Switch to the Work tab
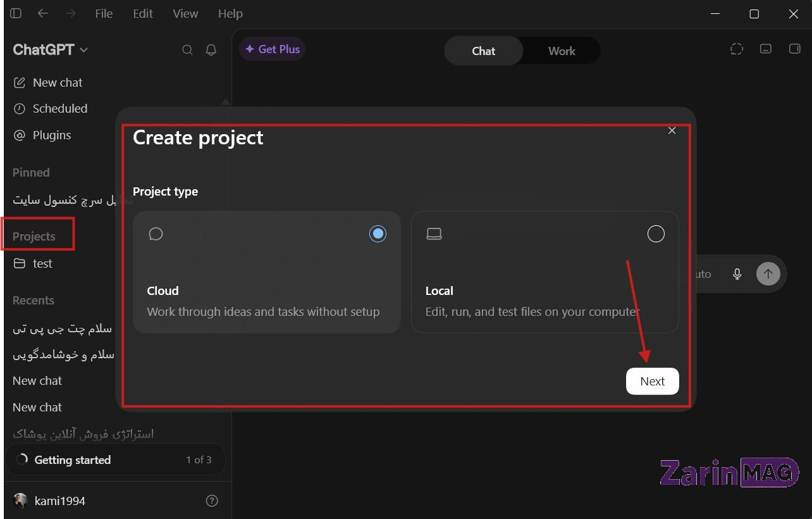Viewport: 812px width, 519px height. (x=562, y=51)
